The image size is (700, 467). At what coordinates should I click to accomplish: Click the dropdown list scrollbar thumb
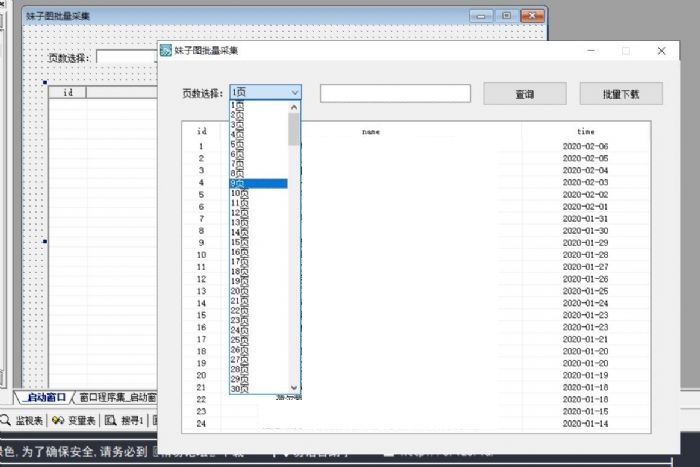coord(294,130)
